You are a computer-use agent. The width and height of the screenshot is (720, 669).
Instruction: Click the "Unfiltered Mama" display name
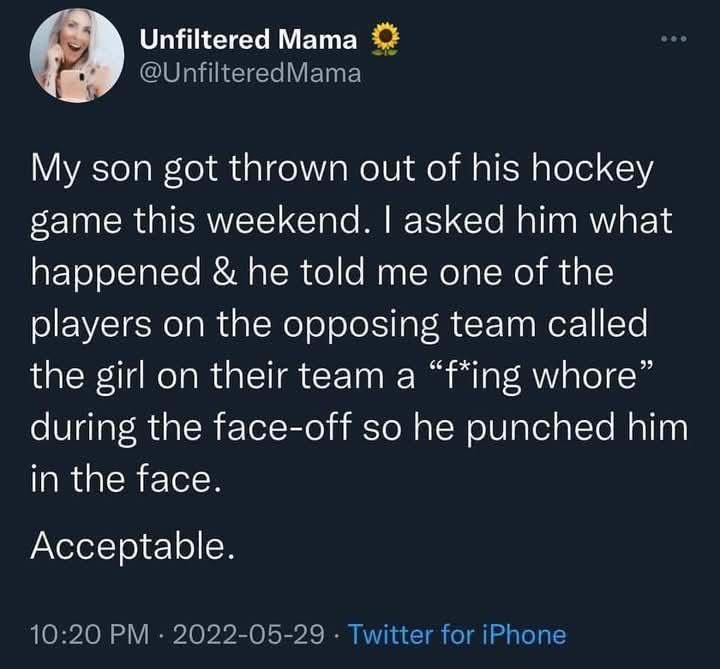[248, 40]
